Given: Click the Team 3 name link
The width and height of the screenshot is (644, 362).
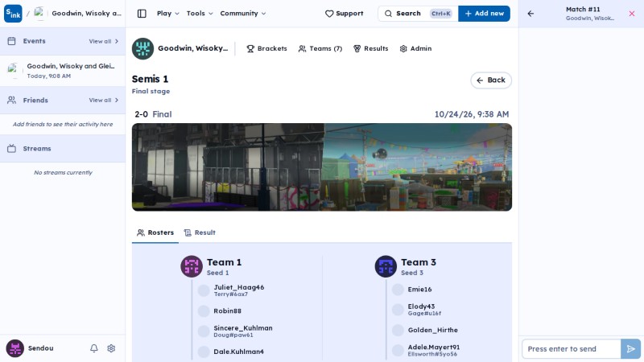Looking at the screenshot, I should (x=419, y=262).
